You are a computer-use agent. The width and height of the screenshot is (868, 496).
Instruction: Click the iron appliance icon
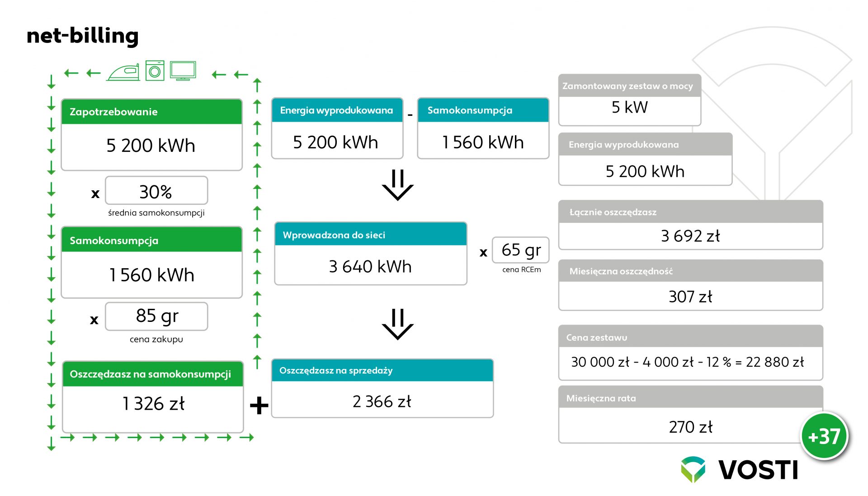coord(123,72)
